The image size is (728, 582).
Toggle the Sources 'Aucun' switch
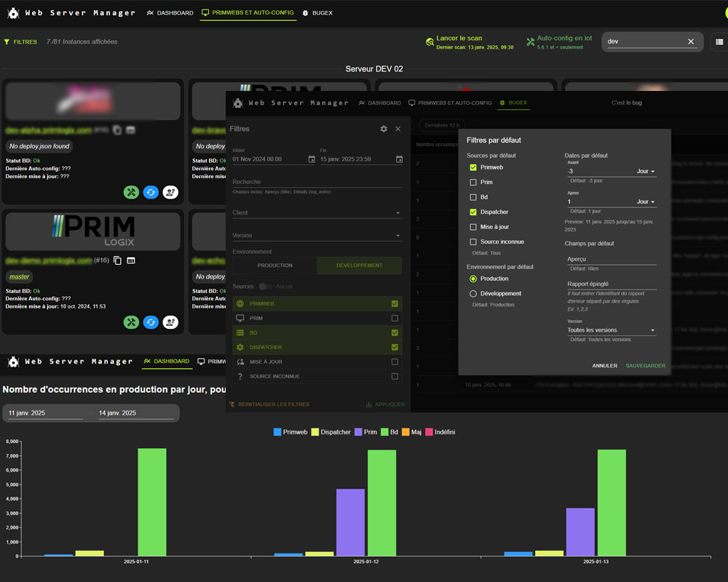click(266, 287)
